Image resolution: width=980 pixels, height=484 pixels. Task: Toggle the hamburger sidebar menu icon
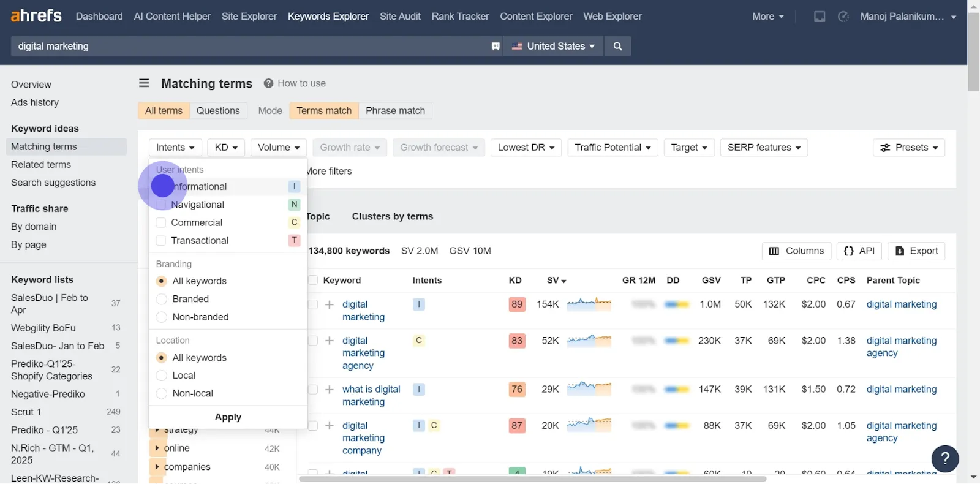click(144, 83)
